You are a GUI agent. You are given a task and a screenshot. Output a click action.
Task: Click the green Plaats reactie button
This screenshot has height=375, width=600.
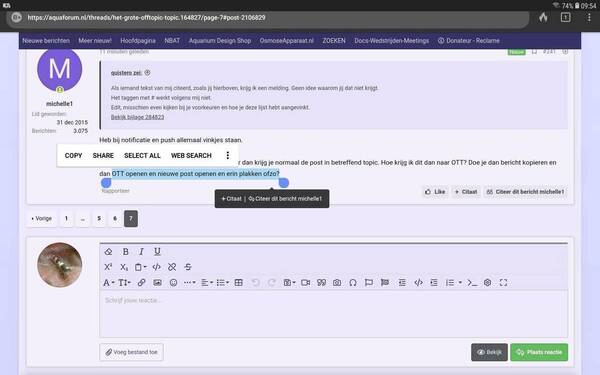pos(539,352)
